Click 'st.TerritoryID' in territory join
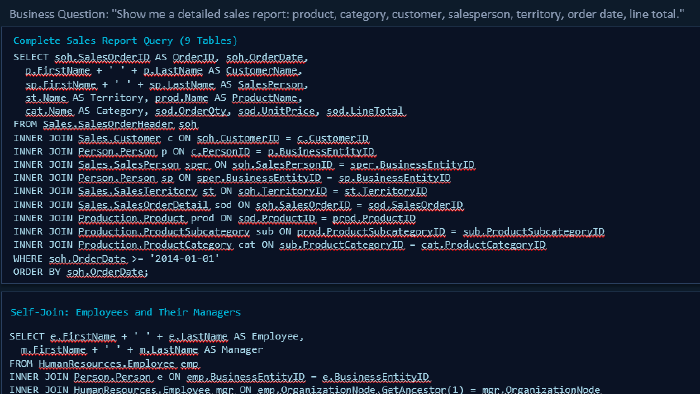The image size is (700, 394). point(386,191)
